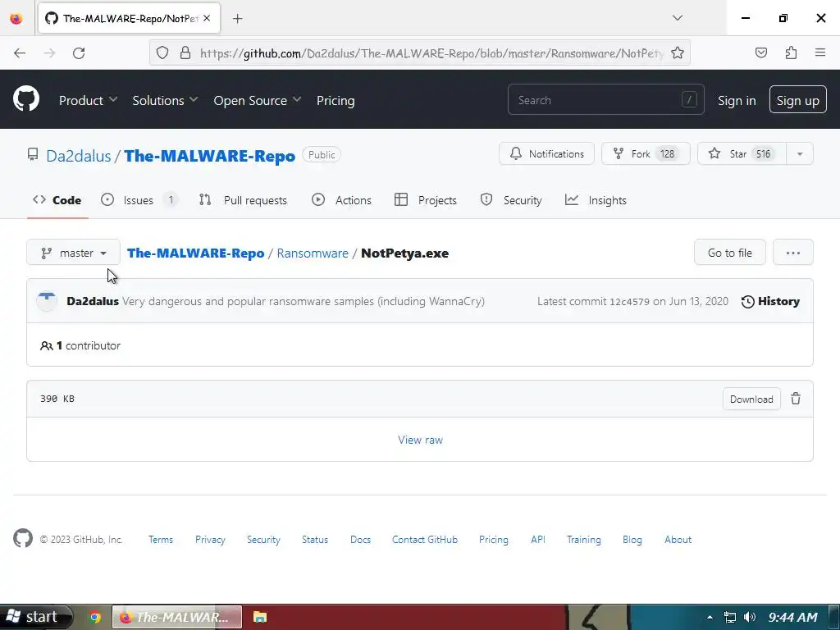Click Contact GitHub in footer
Image resolution: width=840 pixels, height=630 pixels.
click(425, 540)
